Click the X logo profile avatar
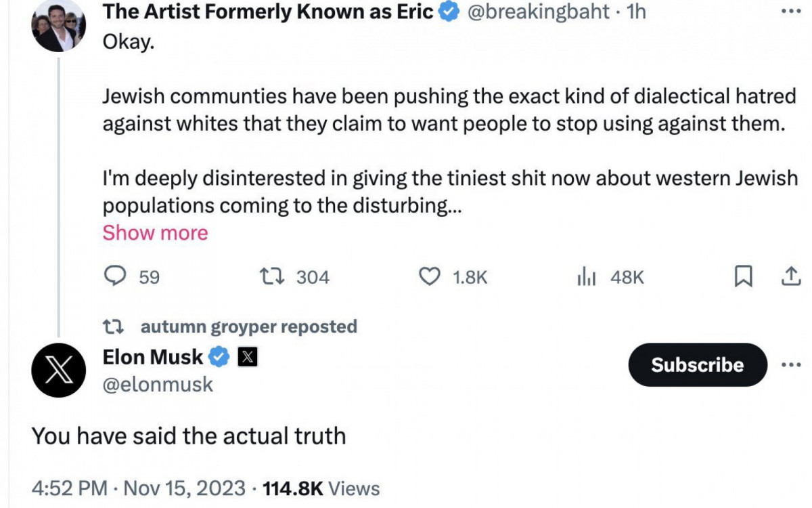 [x=59, y=370]
